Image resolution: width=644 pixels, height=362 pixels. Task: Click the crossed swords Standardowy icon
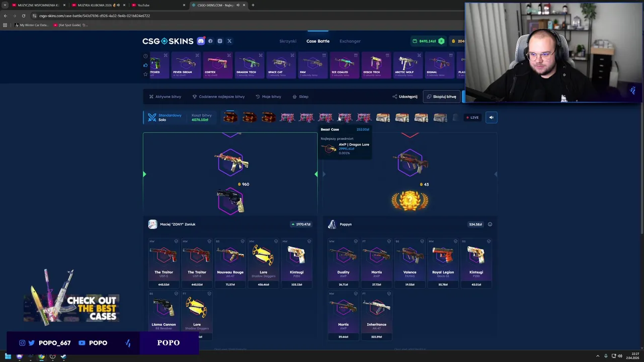click(152, 117)
